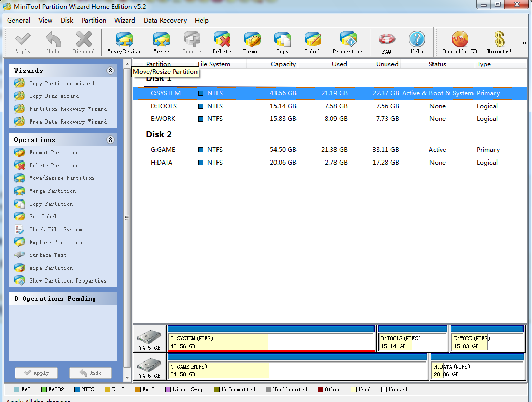Select D:TOOLS block in disk map
This screenshot has height=402, width=532.
coord(412,338)
